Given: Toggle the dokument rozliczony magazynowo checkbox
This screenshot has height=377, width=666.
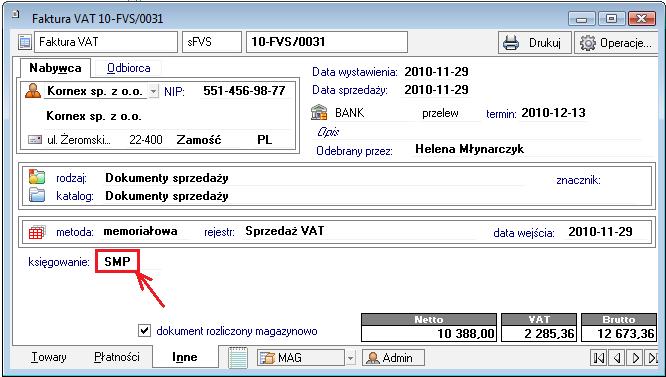Looking at the screenshot, I should [x=144, y=330].
